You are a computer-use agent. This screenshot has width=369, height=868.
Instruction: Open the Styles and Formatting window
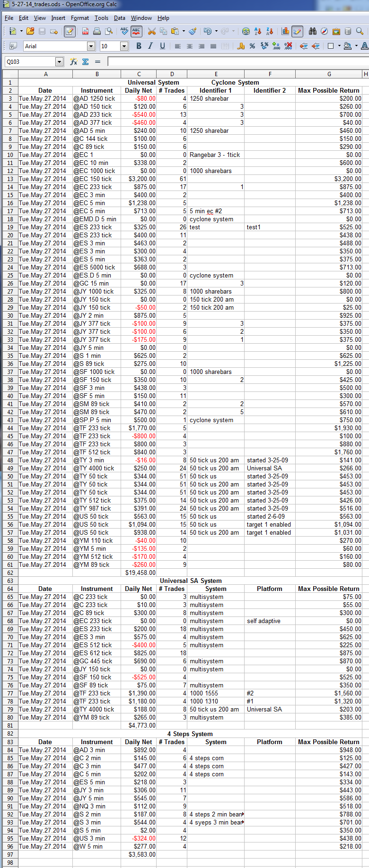[x=13, y=46]
